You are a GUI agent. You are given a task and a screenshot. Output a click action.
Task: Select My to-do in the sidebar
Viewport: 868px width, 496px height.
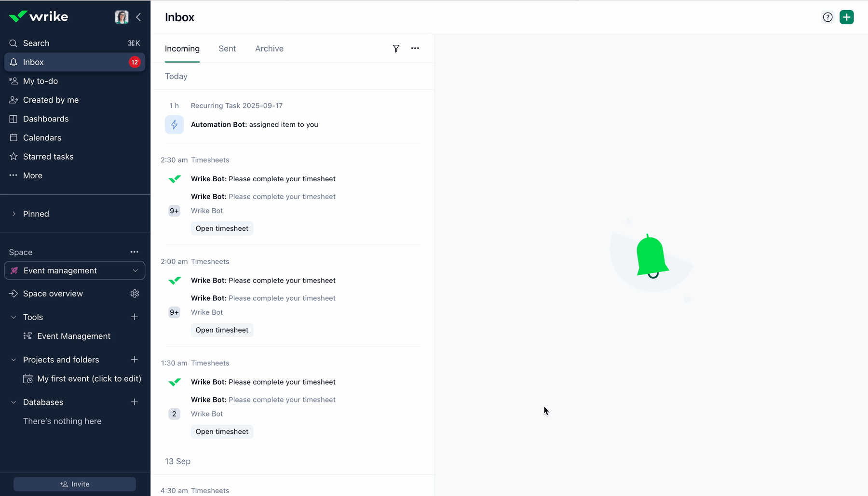coord(40,80)
